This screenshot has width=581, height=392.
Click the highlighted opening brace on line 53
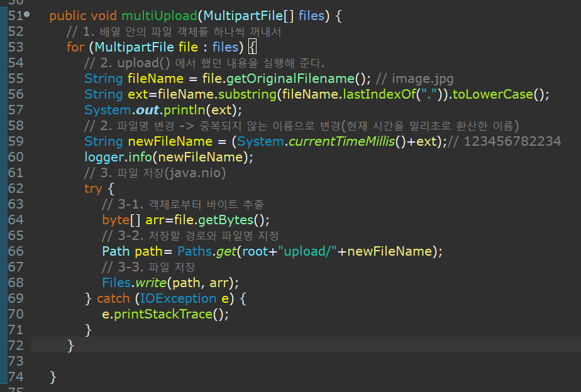tap(252, 47)
